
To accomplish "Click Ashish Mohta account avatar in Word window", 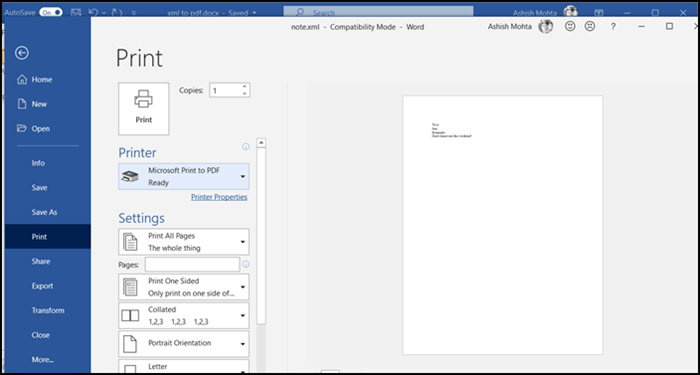I will (546, 26).
